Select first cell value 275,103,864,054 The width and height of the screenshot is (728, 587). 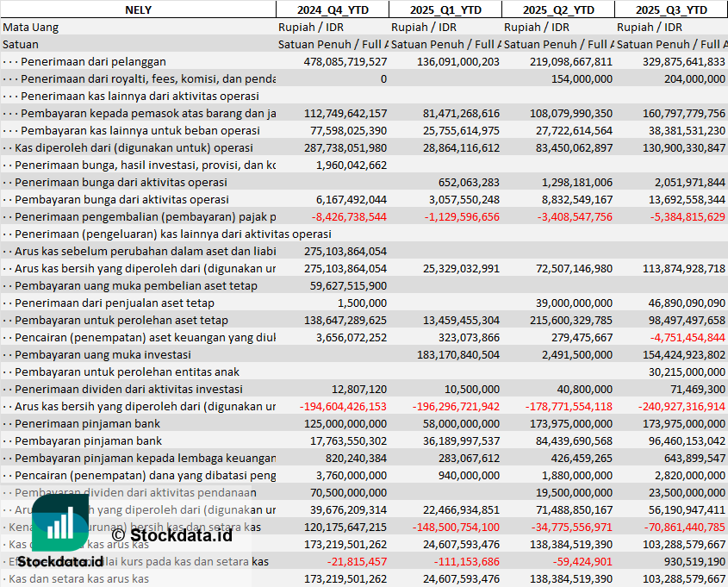click(x=345, y=251)
